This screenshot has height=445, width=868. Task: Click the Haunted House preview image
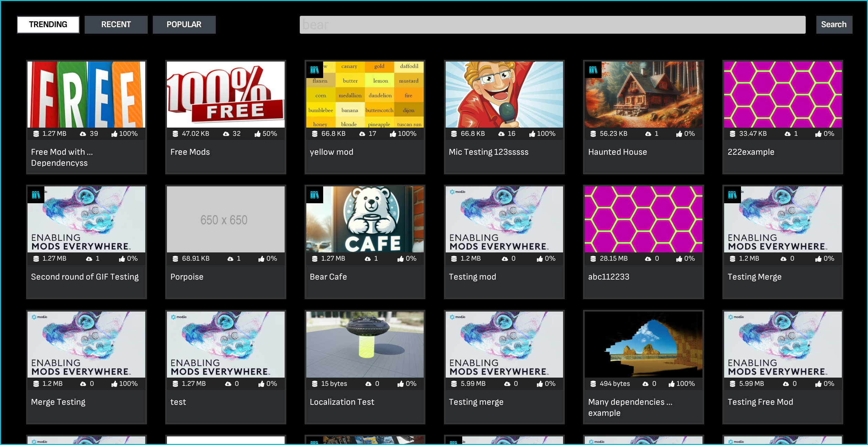[643, 94]
